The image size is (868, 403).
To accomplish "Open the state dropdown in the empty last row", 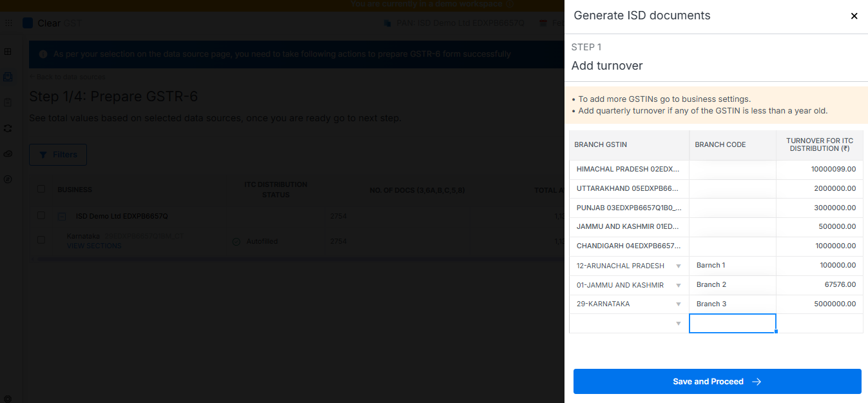I will pos(678,324).
